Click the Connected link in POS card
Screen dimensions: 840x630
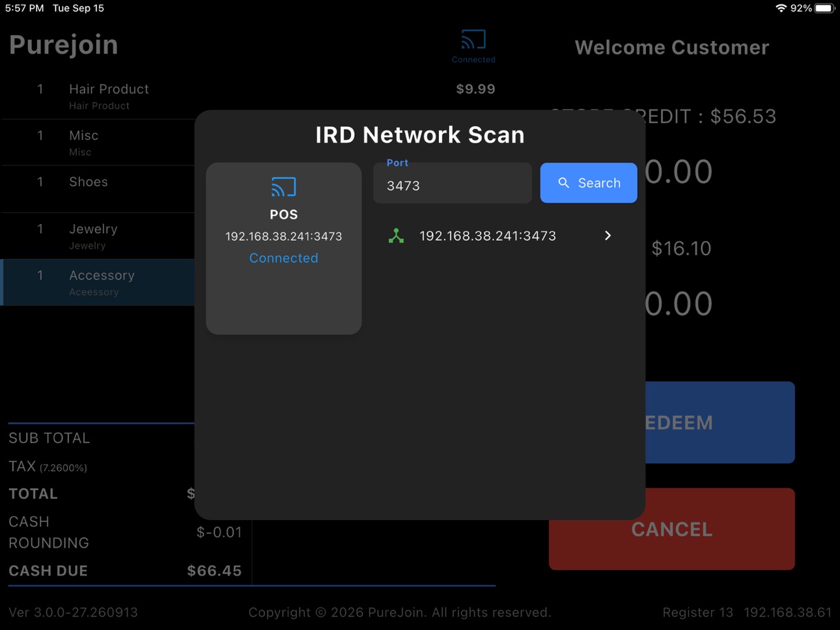coord(284,258)
